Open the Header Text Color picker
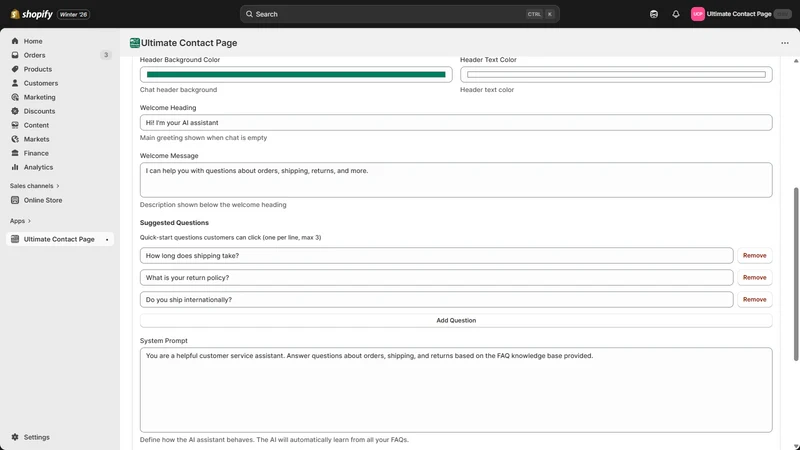 point(616,74)
